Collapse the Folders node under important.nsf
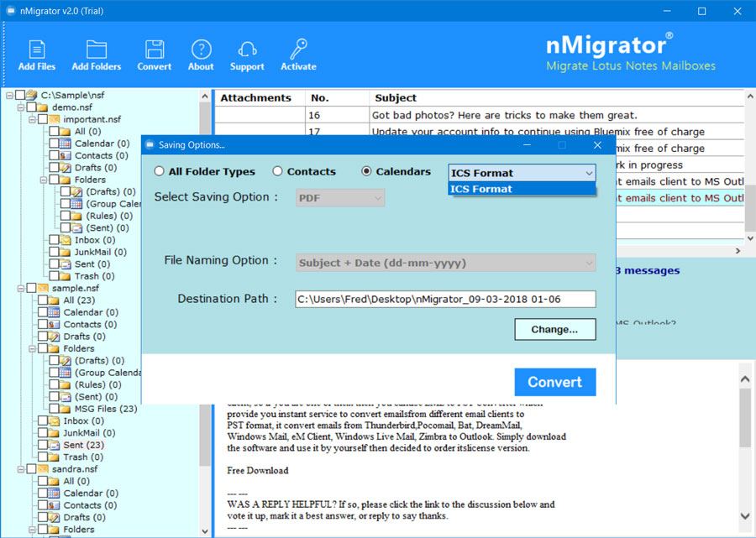 (44, 180)
